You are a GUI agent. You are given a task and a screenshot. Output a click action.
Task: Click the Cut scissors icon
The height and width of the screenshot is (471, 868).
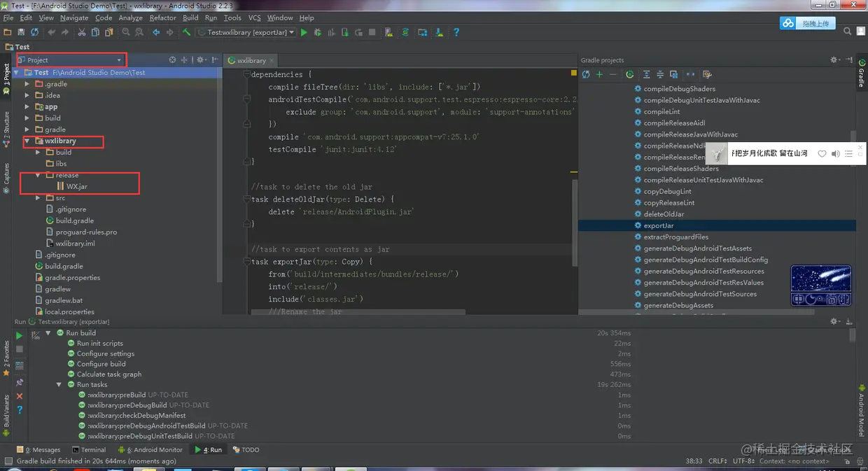point(82,32)
